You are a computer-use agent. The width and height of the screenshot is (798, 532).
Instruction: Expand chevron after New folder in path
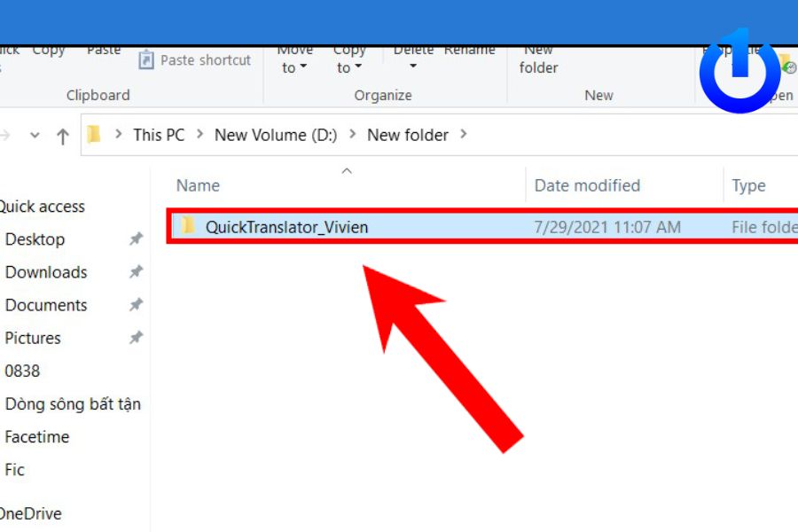[x=464, y=136]
